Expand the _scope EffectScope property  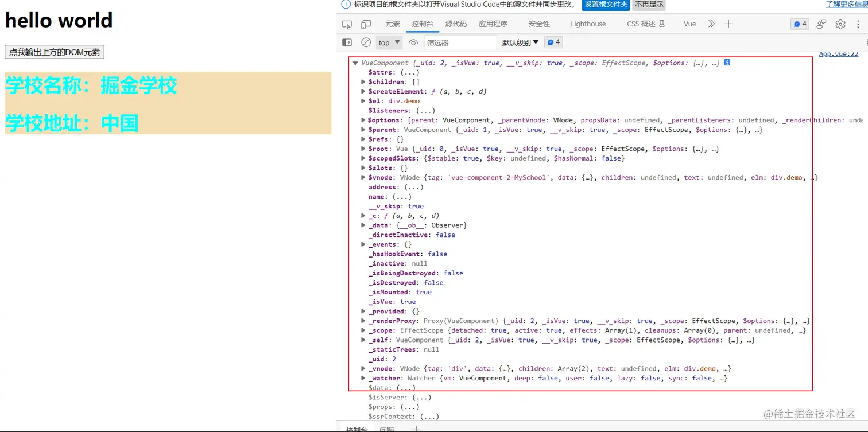pos(363,330)
